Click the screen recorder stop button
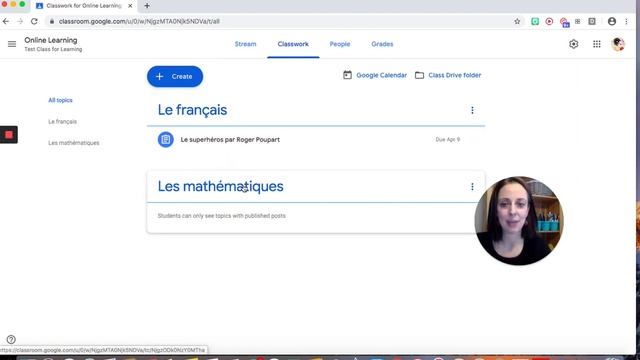640x360 pixels. point(9,135)
